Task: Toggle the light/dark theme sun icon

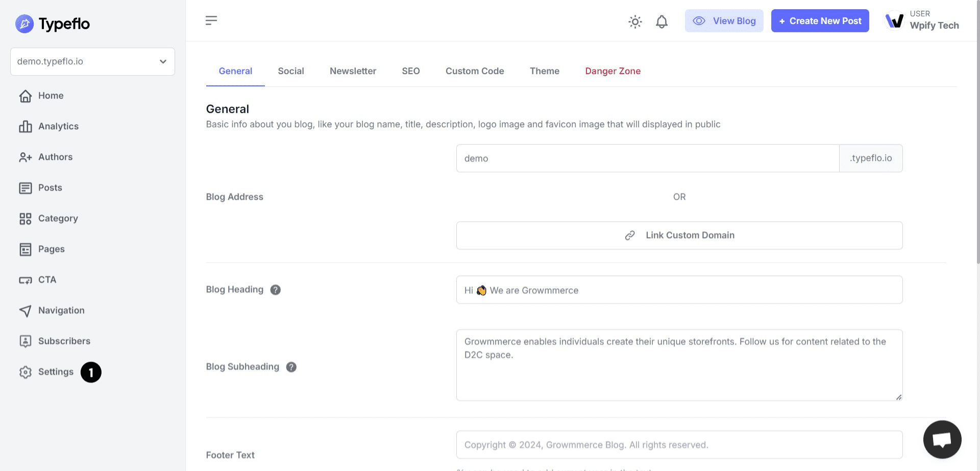Action: pos(635,21)
